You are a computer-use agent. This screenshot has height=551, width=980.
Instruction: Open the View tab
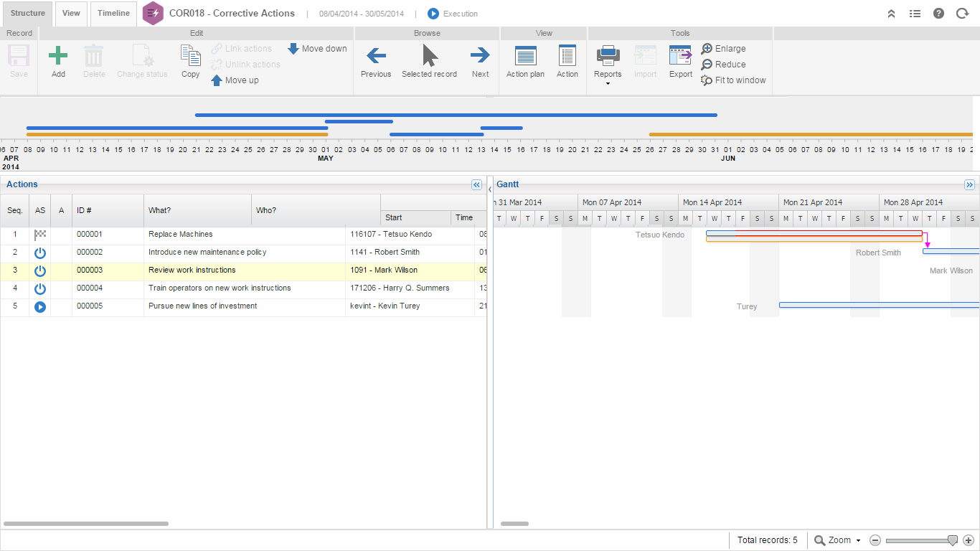coord(70,12)
